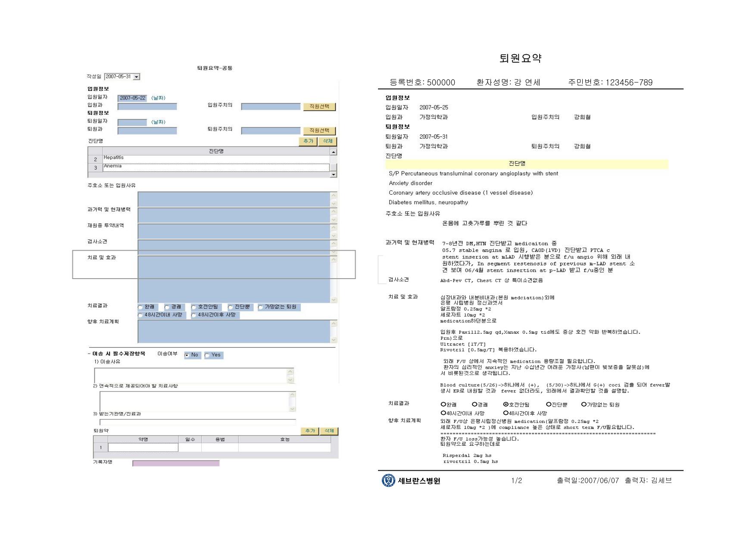Click Diabetes mellitus, neuropathy line in report
756x534 pixels.
point(428,202)
